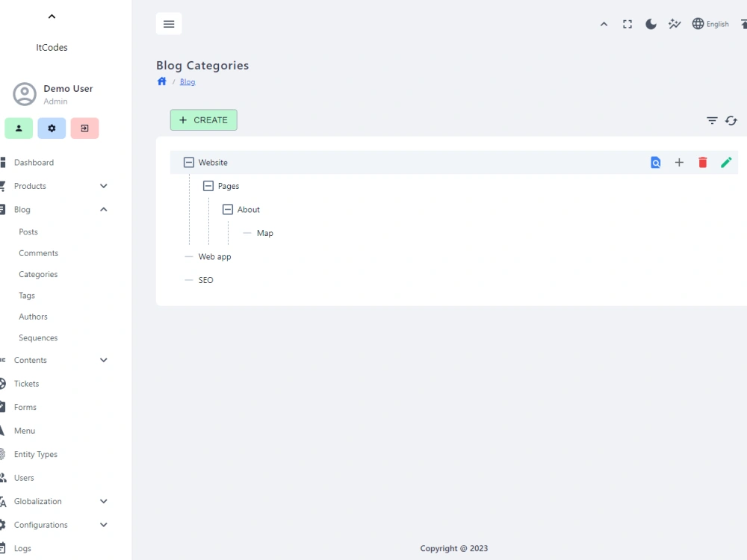Open the user profile icon under Demo User
Viewport: 747px width, 560px height.
click(x=19, y=128)
